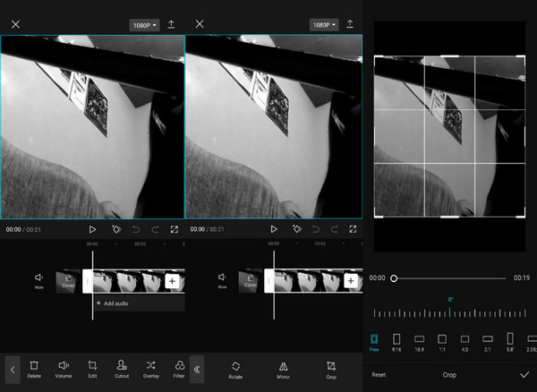Tap export icon in middle editor screen
Image resolution: width=537 pixels, height=392 pixels.
(350, 23)
